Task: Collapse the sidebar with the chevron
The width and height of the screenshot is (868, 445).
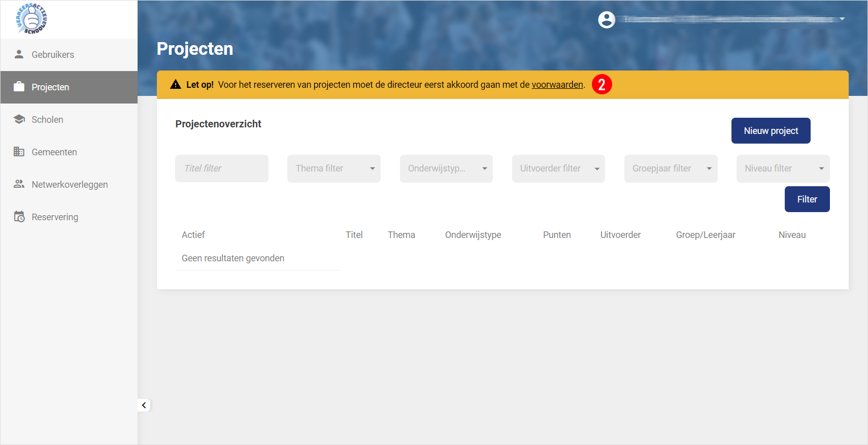Action: [x=144, y=405]
